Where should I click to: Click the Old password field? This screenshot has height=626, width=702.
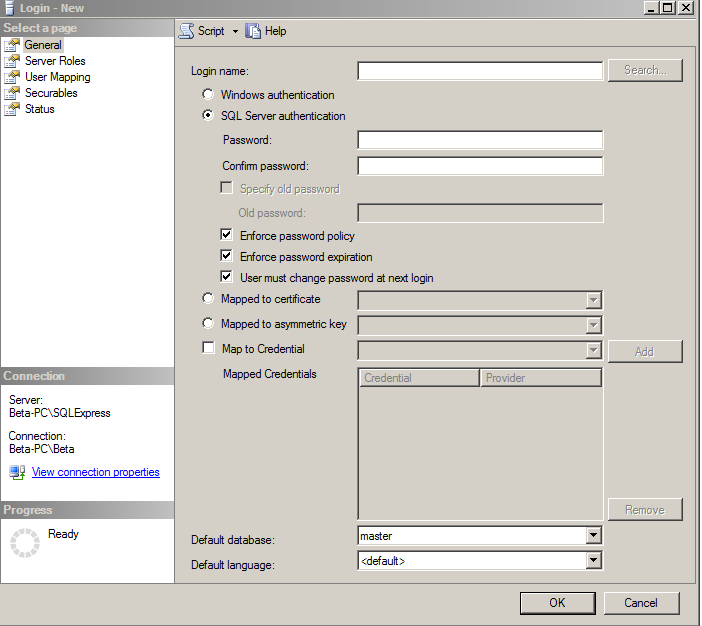480,213
